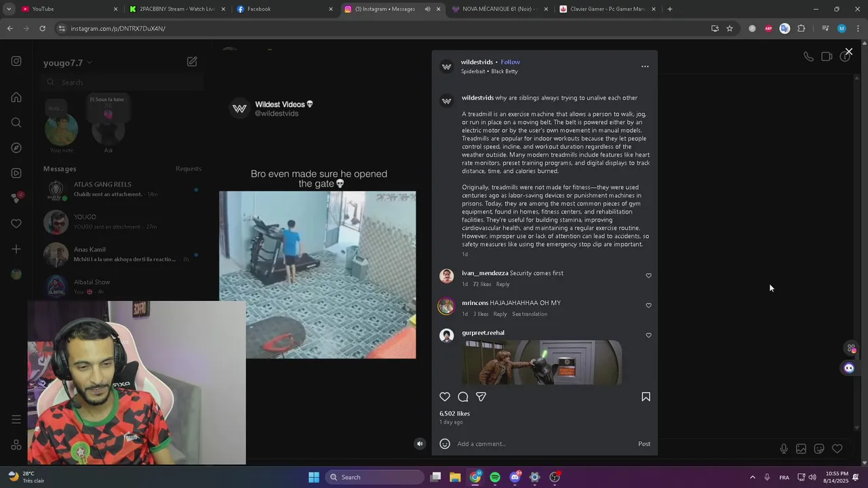Click the Messages search field
868x488 pixels.
click(122, 83)
